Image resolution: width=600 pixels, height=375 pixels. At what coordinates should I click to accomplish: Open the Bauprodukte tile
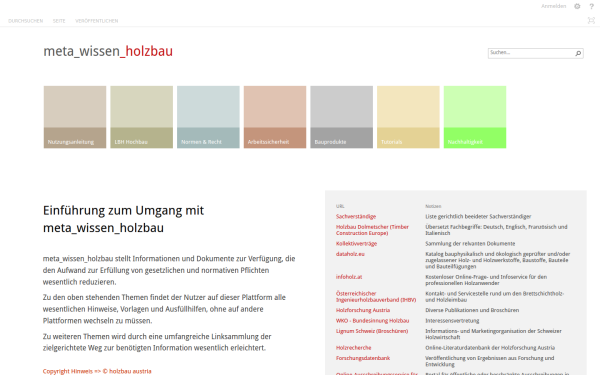(341, 117)
